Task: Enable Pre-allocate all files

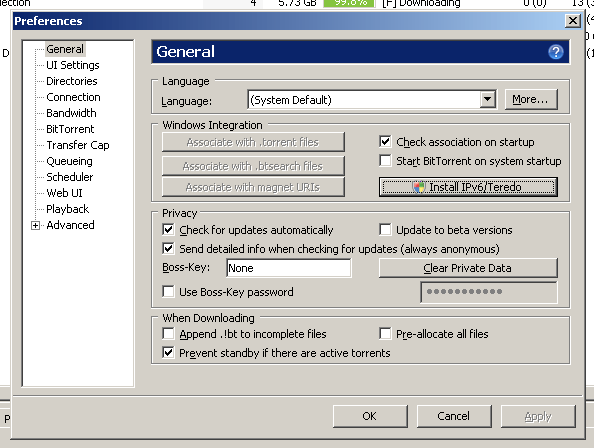Action: (385, 334)
